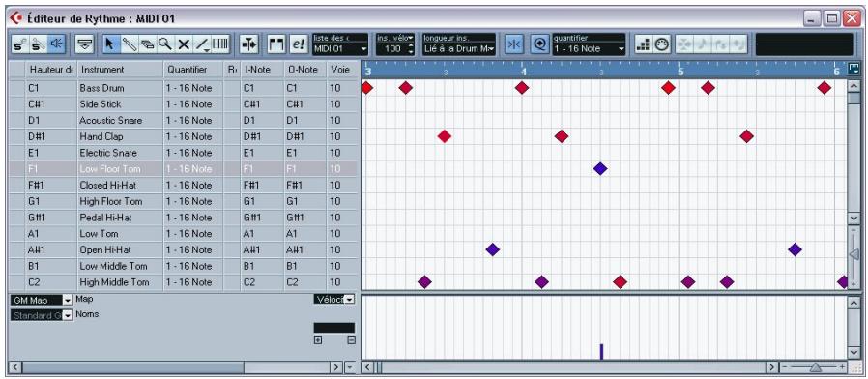Select the Closed Hi-Hat instrument row
The image size is (868, 379).
coord(184,185)
